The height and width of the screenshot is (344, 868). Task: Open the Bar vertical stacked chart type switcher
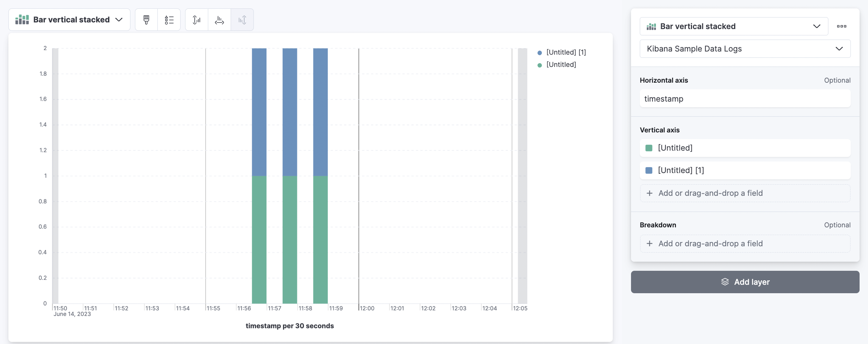click(69, 20)
